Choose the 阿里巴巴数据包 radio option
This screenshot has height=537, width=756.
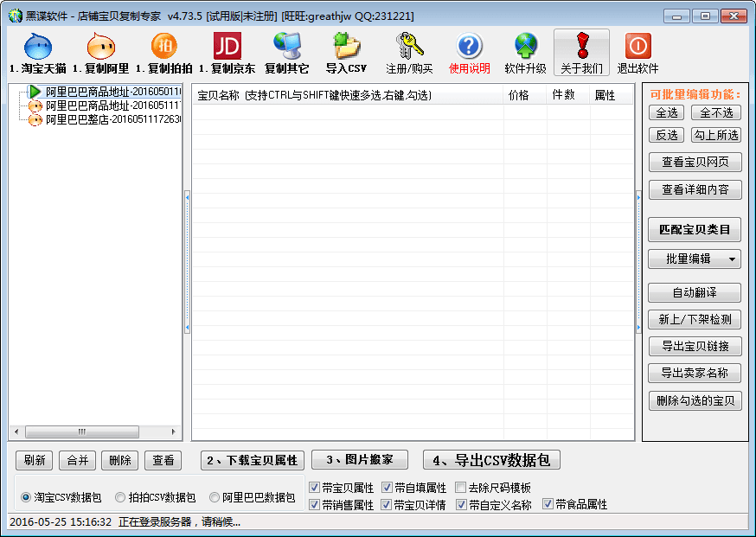[x=215, y=498]
